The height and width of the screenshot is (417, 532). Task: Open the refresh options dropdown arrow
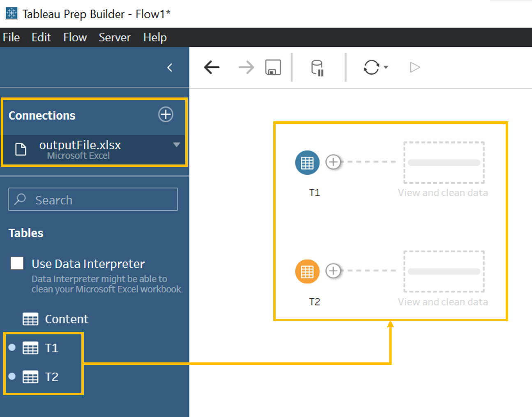click(386, 67)
